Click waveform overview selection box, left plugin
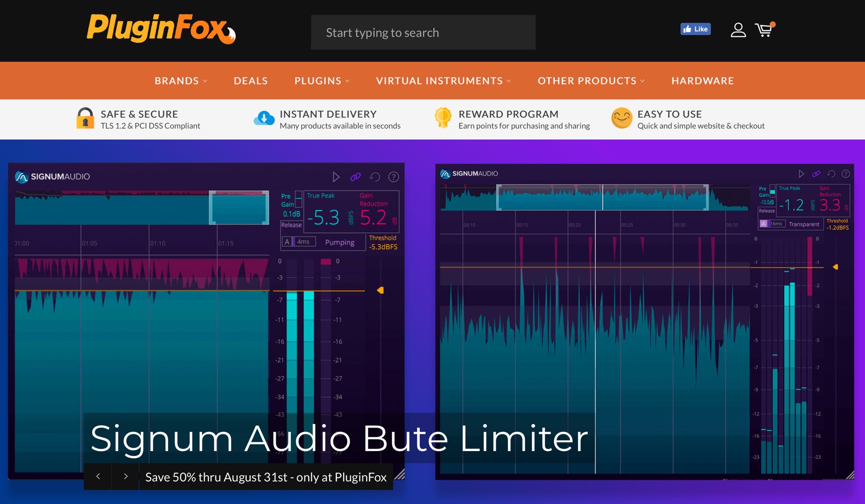 [239, 207]
